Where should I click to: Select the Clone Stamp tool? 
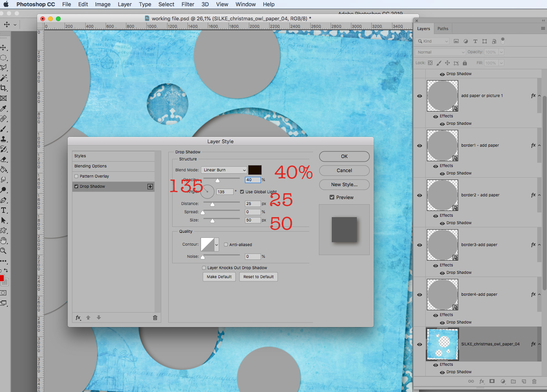4,139
